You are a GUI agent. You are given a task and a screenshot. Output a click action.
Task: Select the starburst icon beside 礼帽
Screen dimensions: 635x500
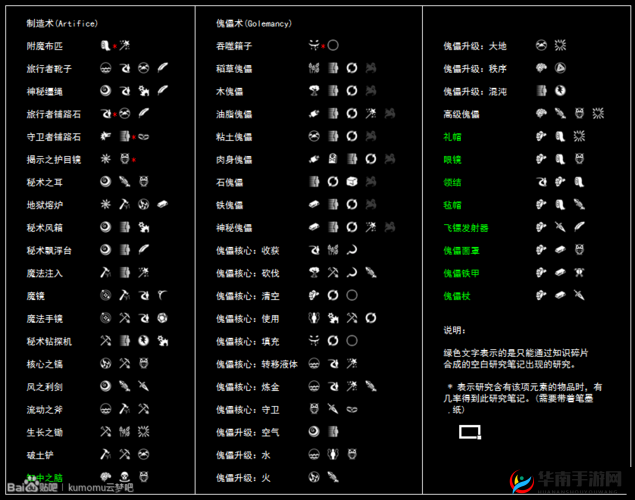[579, 136]
